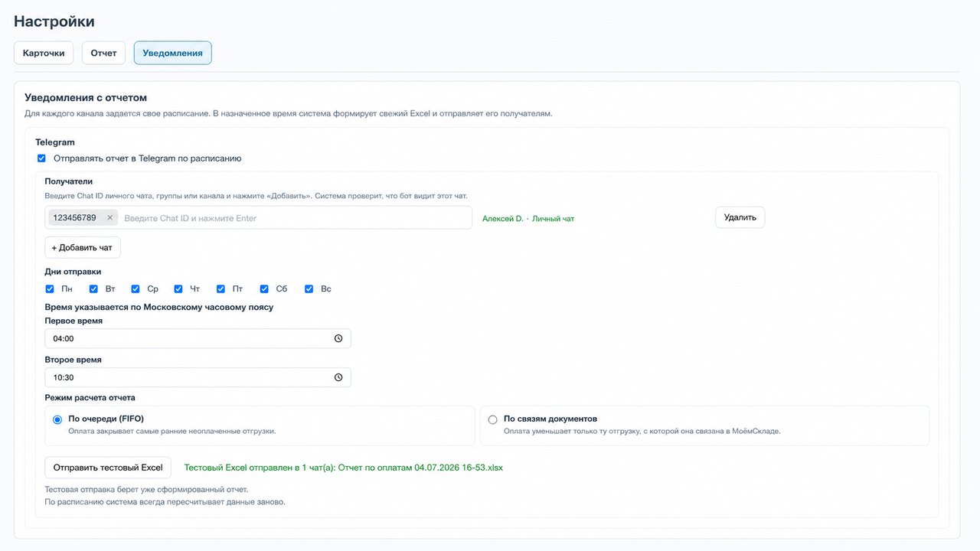Switch to the Карточки tab
Viewport: 980px width, 551px height.
coord(44,53)
